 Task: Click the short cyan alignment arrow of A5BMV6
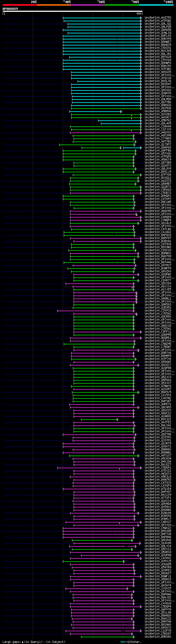click(x=96, y=111)
